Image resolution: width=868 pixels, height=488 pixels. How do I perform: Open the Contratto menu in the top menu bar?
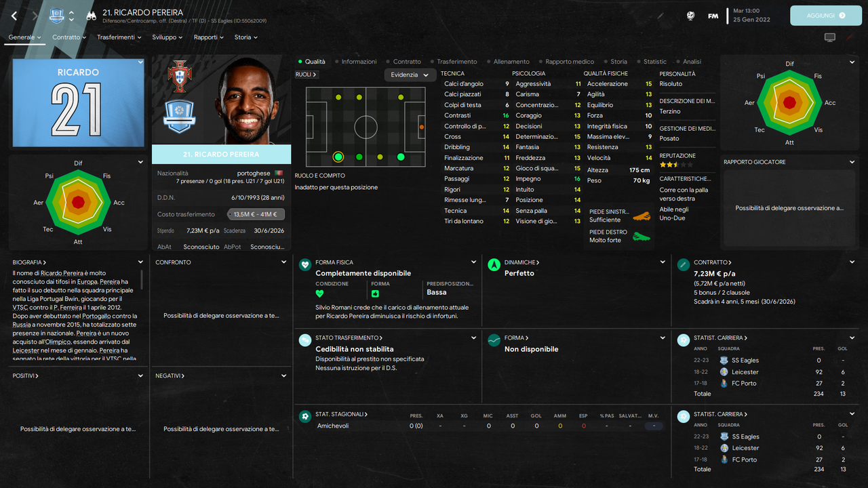(69, 37)
